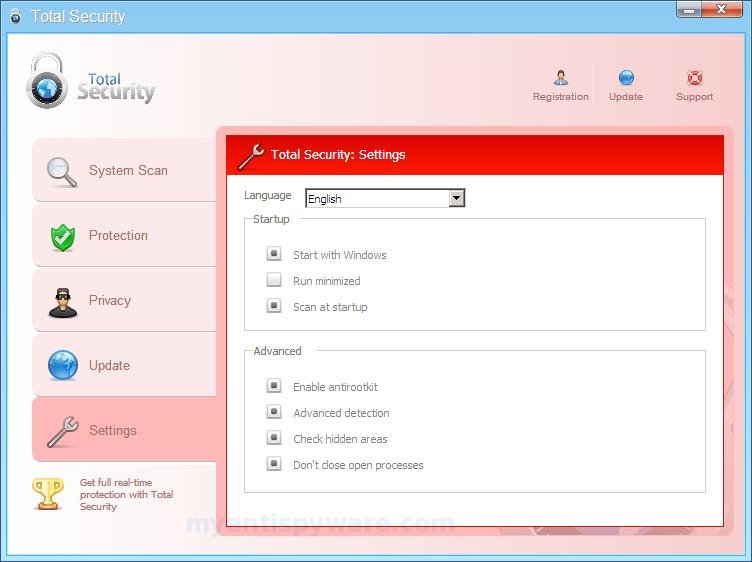Switch to the sidebar Update tab label
Image resolution: width=752 pixels, height=562 pixels.
109,365
